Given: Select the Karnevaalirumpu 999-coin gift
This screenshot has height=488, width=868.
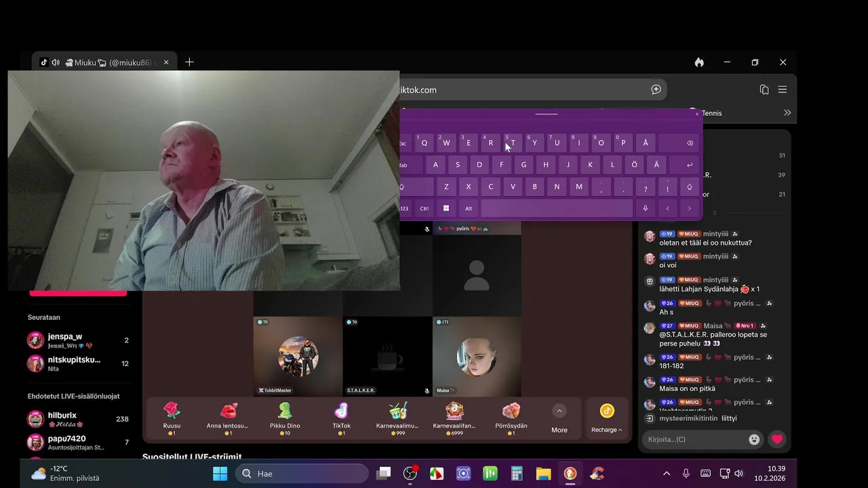Looking at the screenshot, I should pyautogui.click(x=397, y=418).
